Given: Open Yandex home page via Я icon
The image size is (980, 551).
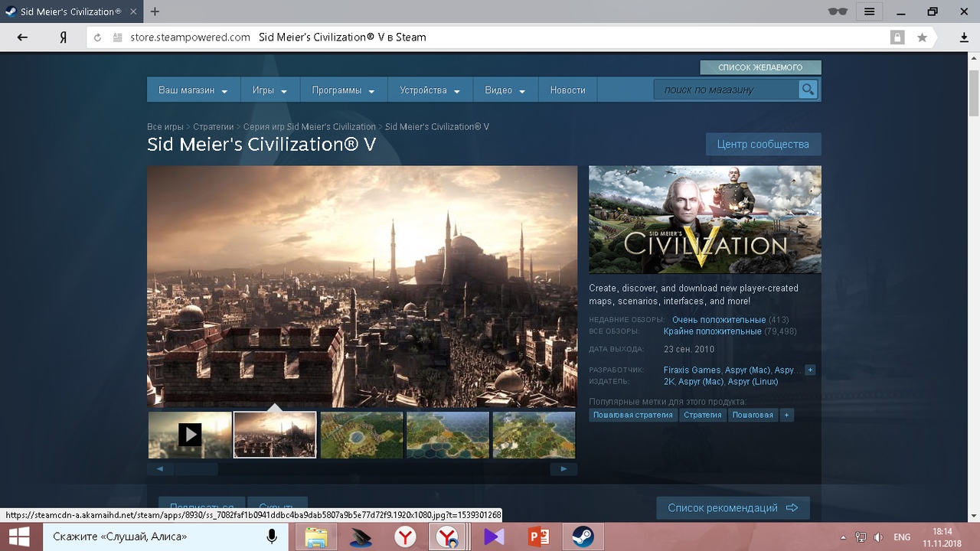Looking at the screenshot, I should [64, 37].
